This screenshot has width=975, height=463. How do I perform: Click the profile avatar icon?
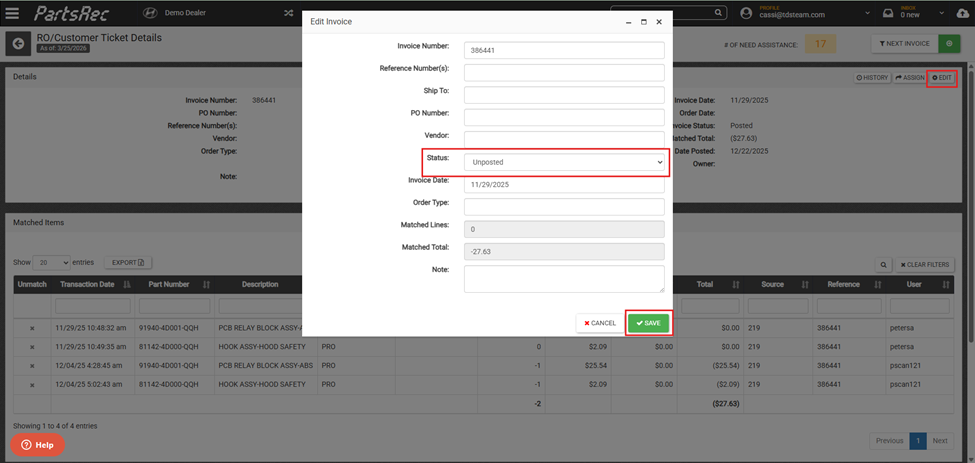tap(747, 12)
